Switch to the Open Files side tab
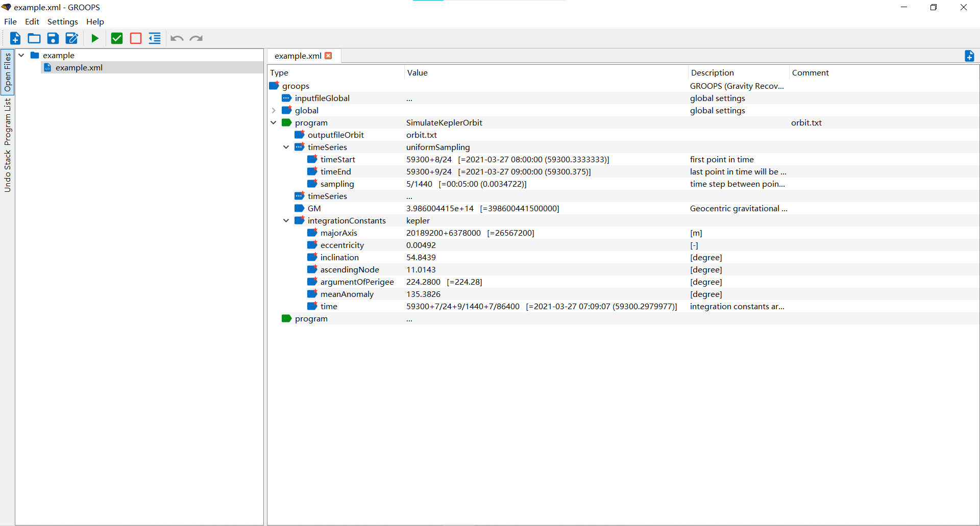 tap(8, 72)
